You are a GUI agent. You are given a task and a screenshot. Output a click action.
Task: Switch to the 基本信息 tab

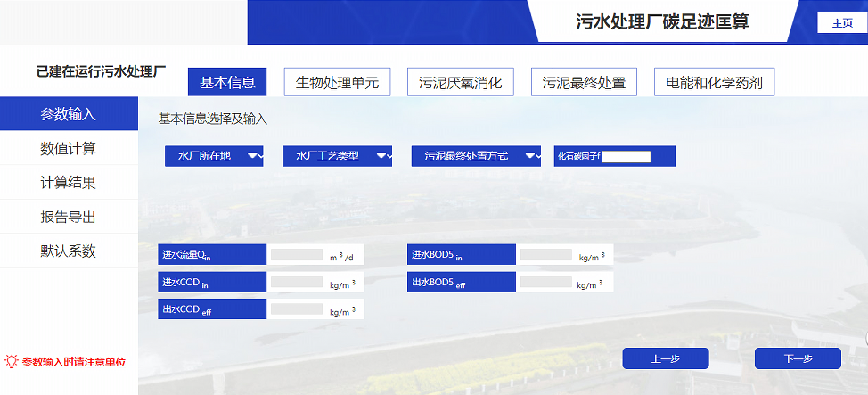click(x=227, y=83)
